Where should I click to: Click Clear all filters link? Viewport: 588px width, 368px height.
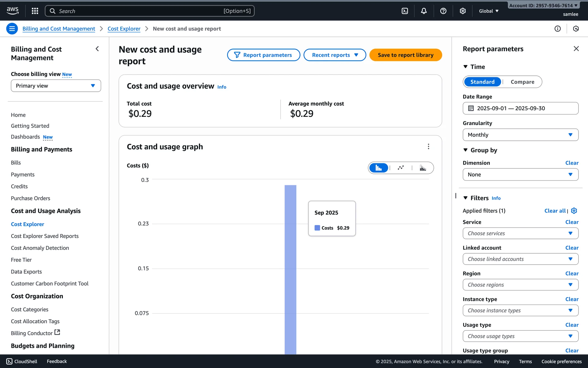coord(555,211)
